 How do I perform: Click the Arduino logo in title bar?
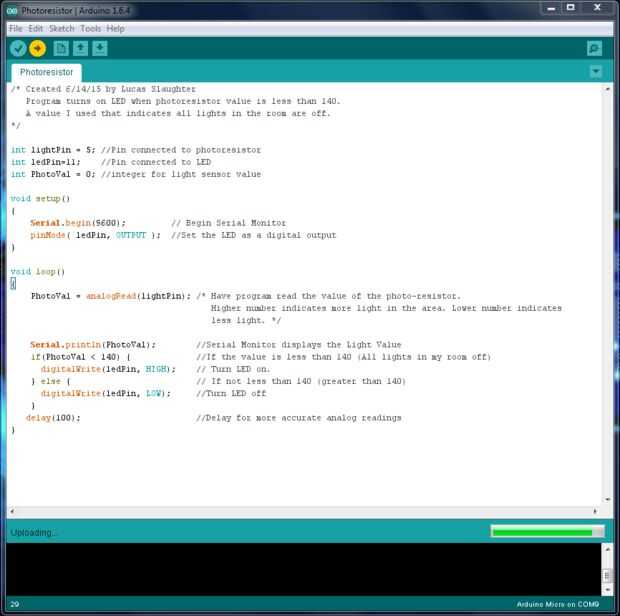[12, 11]
